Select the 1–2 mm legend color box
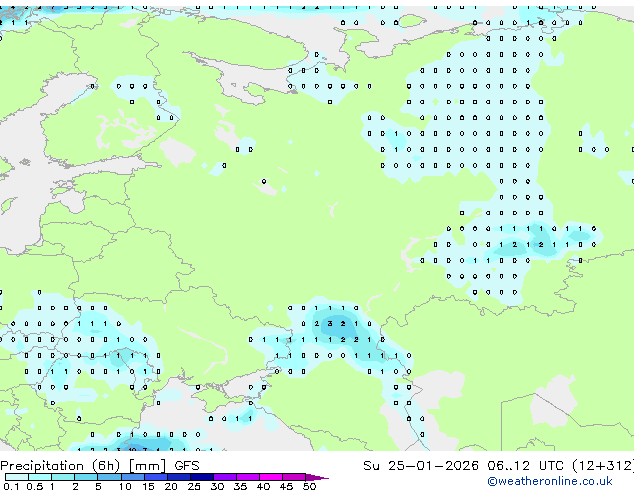This screenshot has width=634, height=490. tap(63, 477)
